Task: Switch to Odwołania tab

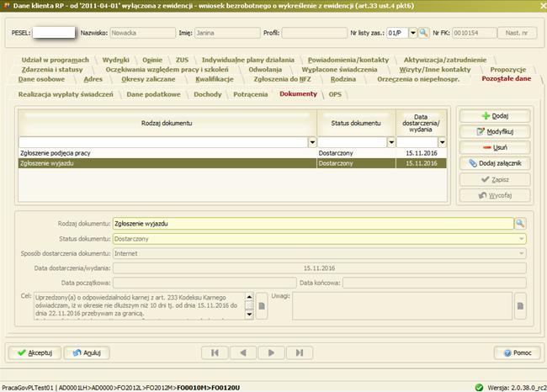Action: point(265,70)
